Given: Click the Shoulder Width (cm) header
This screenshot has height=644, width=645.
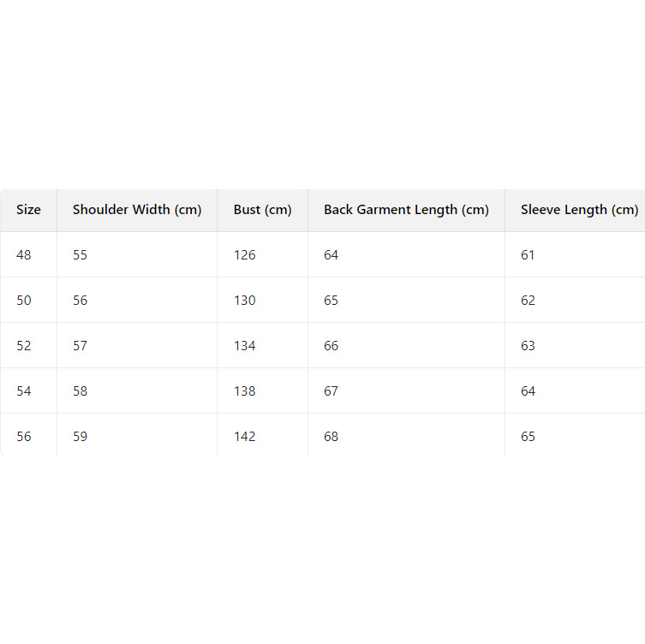Looking at the screenshot, I should [x=137, y=210].
